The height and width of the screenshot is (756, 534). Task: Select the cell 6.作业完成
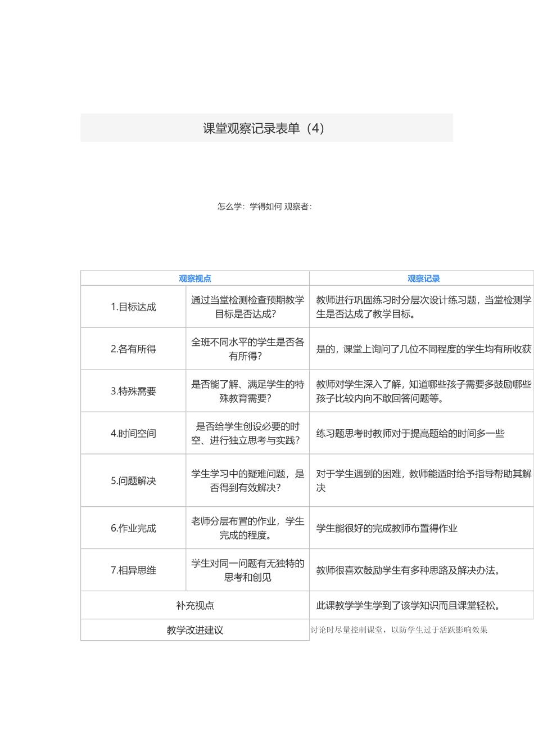pos(133,528)
